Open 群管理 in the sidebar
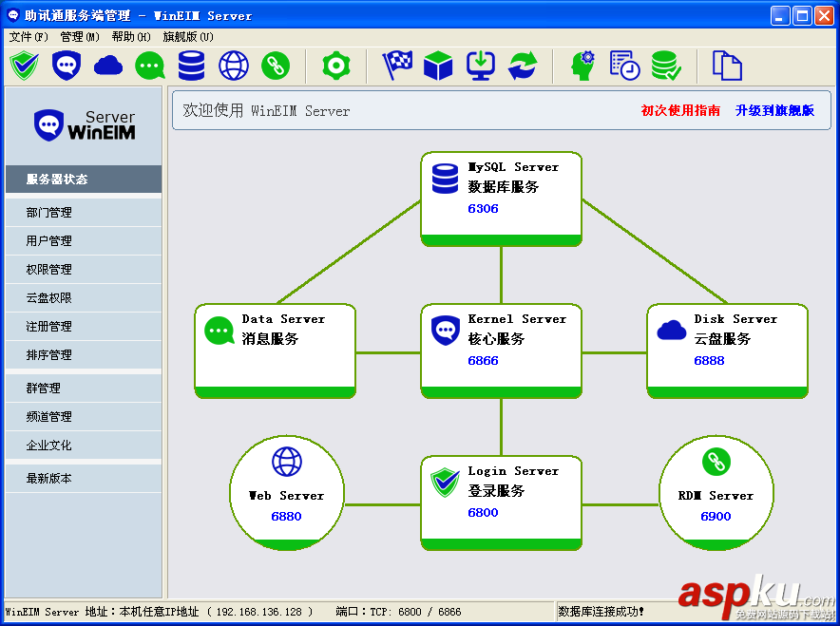Viewport: 840px width, 626px height. (84, 389)
